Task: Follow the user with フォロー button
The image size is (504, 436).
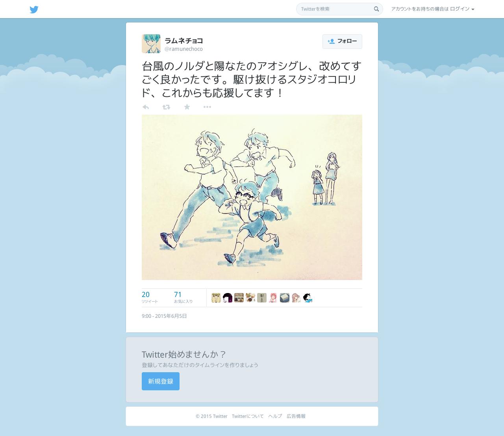Action: click(x=342, y=41)
